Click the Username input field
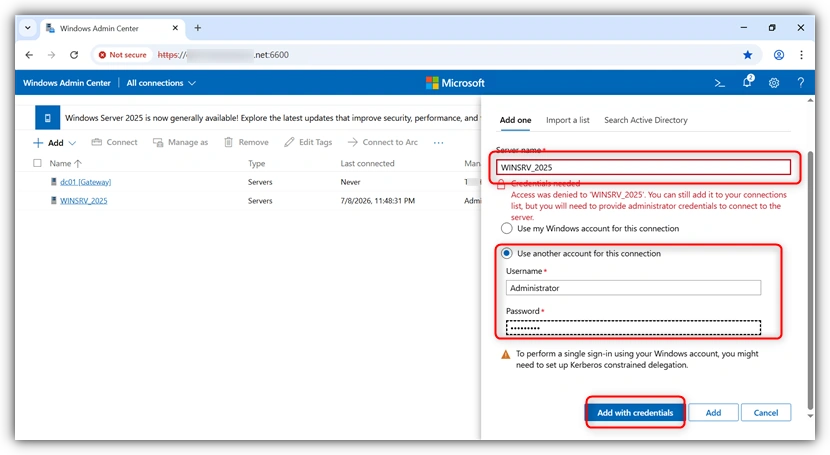This screenshot has height=455, width=830. click(633, 288)
